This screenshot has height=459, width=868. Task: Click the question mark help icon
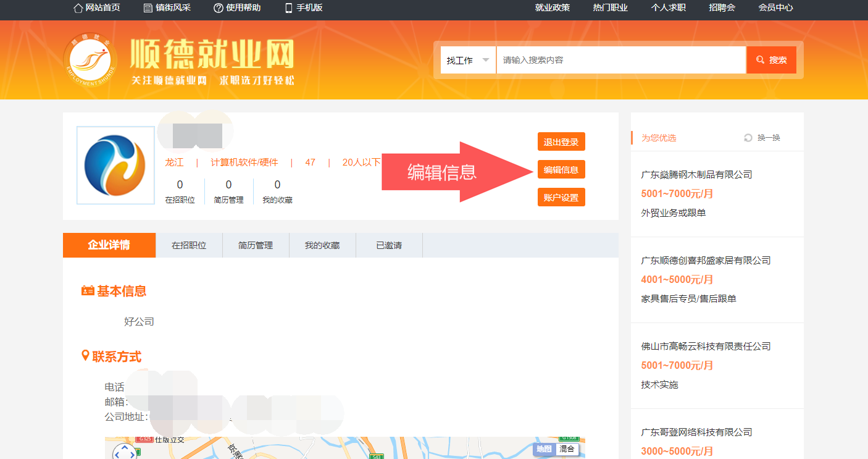(218, 8)
